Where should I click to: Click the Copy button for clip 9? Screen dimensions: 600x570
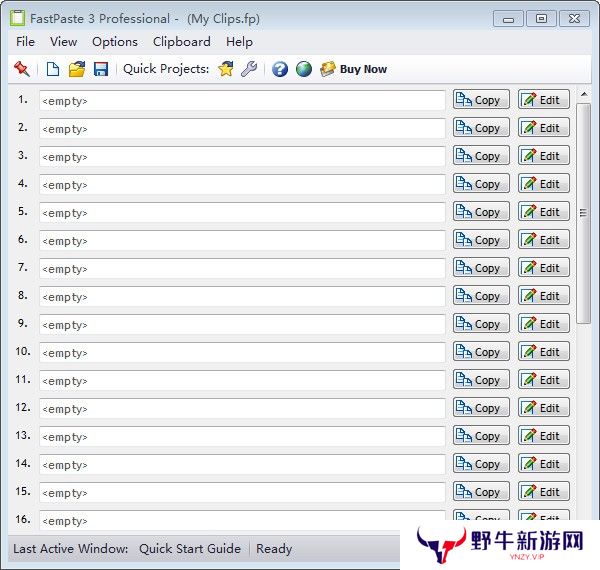pos(481,323)
